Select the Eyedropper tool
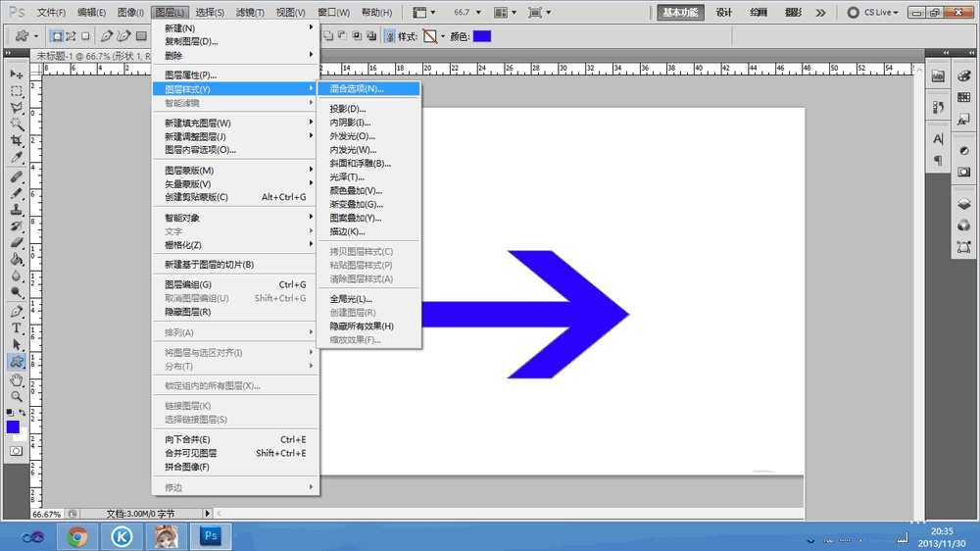Viewport: 980px width, 551px height. [17, 157]
